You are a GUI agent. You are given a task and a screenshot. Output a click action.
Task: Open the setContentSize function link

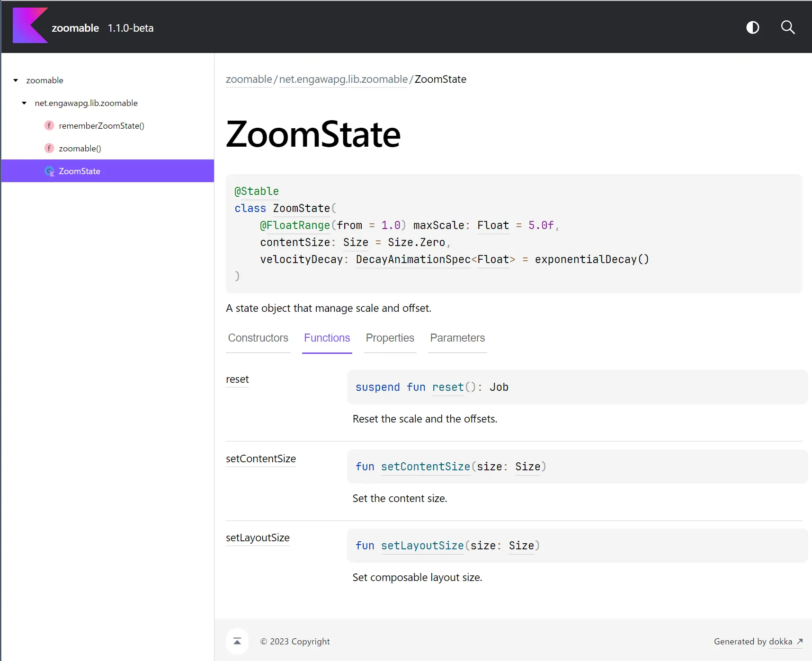pyautogui.click(x=260, y=459)
